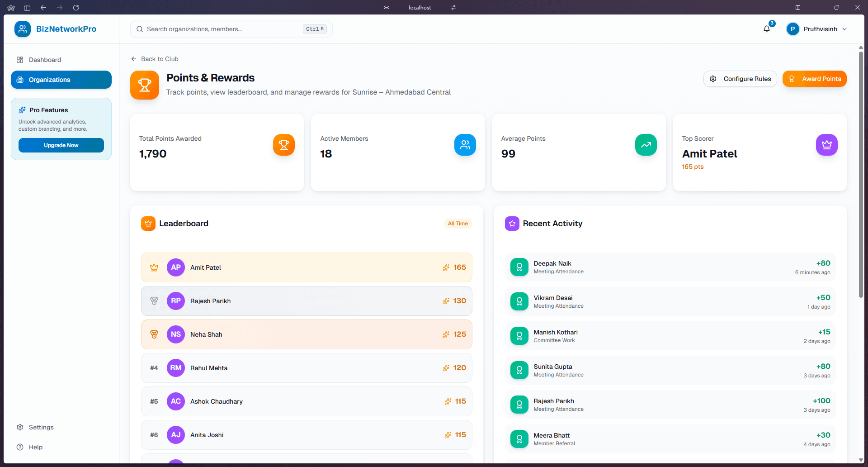Expand the Pruthvisinh profile dropdown
This screenshot has height=467, width=868.
click(816, 29)
